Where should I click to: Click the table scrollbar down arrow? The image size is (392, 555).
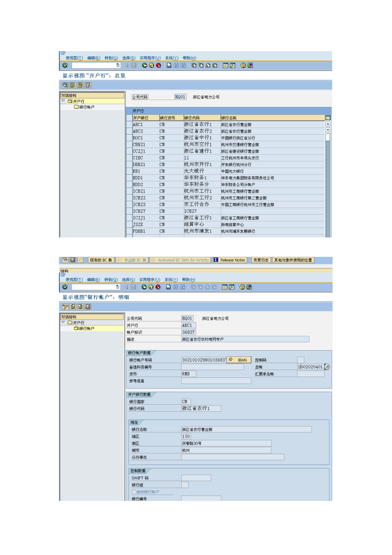point(328,130)
